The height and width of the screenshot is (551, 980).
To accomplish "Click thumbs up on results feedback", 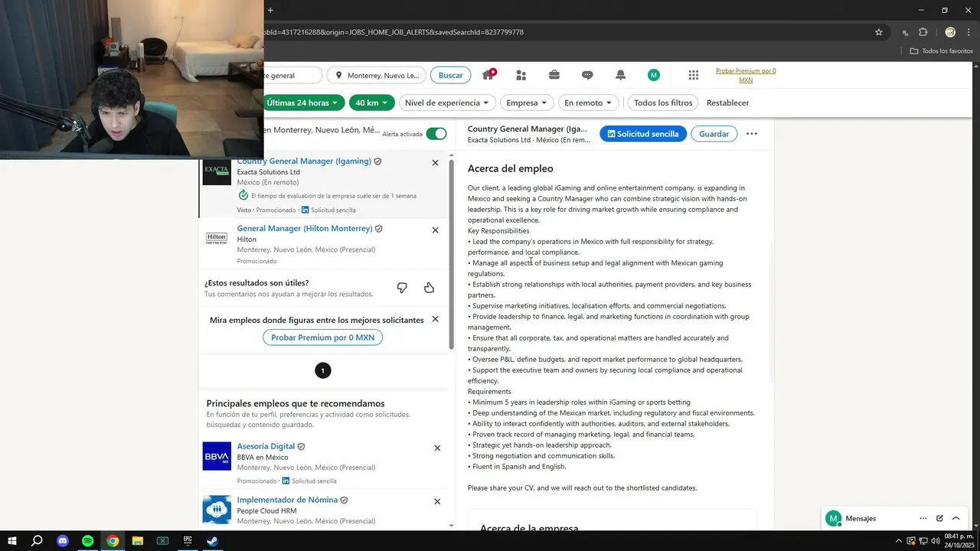I will tap(429, 288).
